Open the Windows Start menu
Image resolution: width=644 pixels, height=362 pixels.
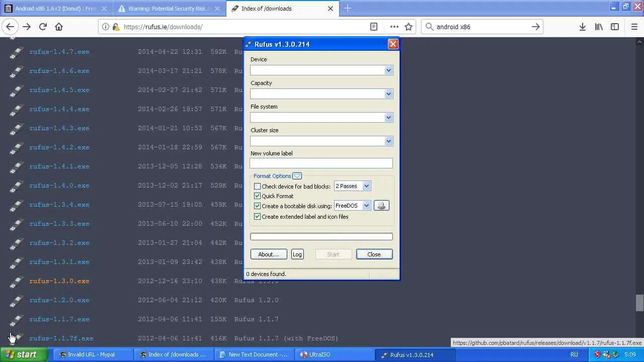tap(24, 354)
